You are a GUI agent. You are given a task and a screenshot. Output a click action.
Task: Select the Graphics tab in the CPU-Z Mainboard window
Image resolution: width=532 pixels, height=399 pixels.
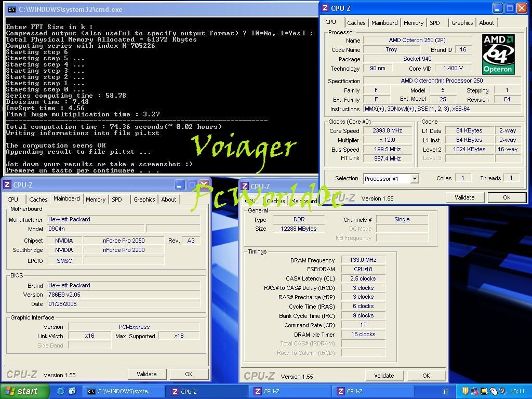(x=144, y=199)
